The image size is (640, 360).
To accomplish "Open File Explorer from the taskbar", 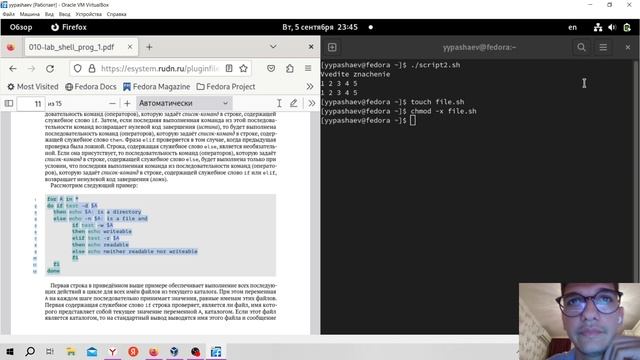I will (71, 351).
